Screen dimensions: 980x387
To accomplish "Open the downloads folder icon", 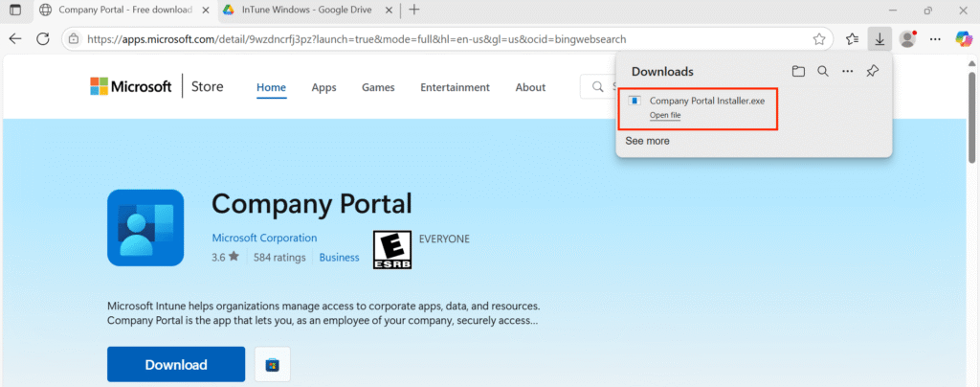I will [x=798, y=71].
